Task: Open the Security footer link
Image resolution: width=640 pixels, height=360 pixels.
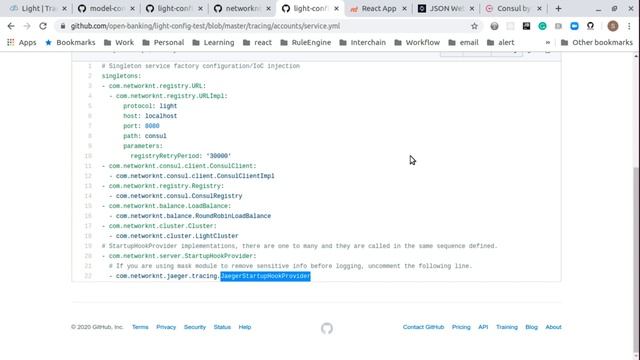Action: 195,327
